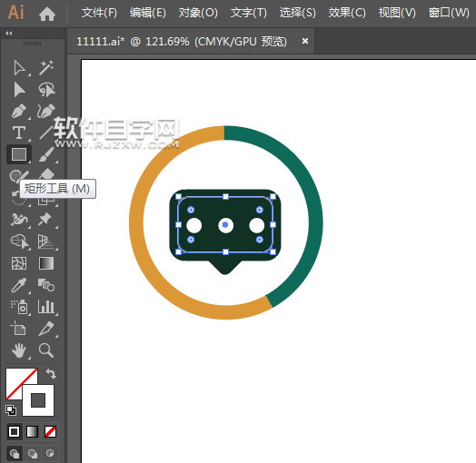Screen dimensions: 476x463
Task: Set paint to None mode
Action: (50, 431)
